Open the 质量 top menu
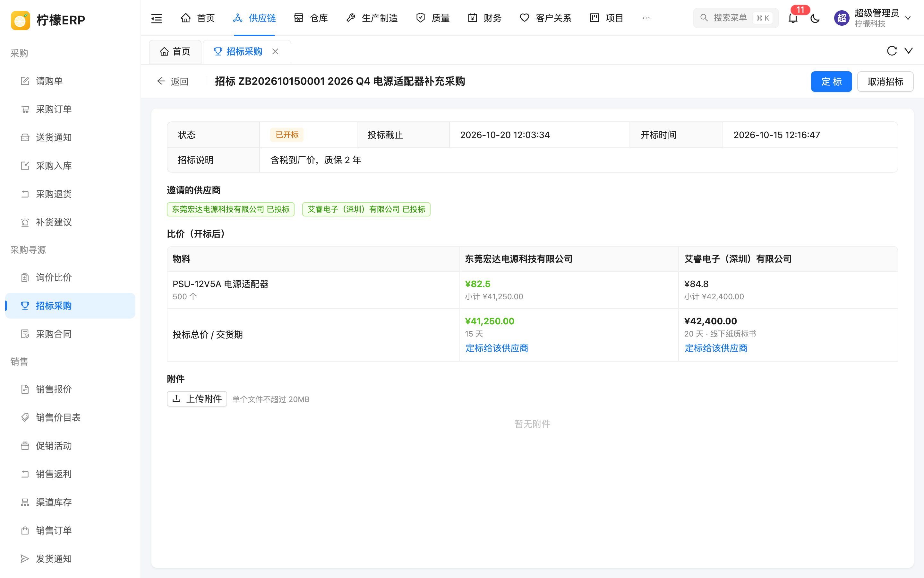The image size is (924, 578). [x=432, y=18]
